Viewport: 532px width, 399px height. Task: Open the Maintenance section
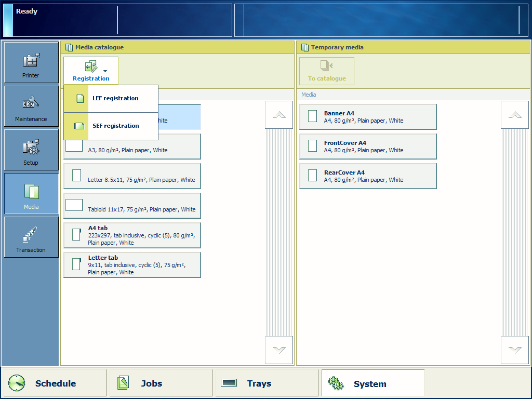click(31, 107)
